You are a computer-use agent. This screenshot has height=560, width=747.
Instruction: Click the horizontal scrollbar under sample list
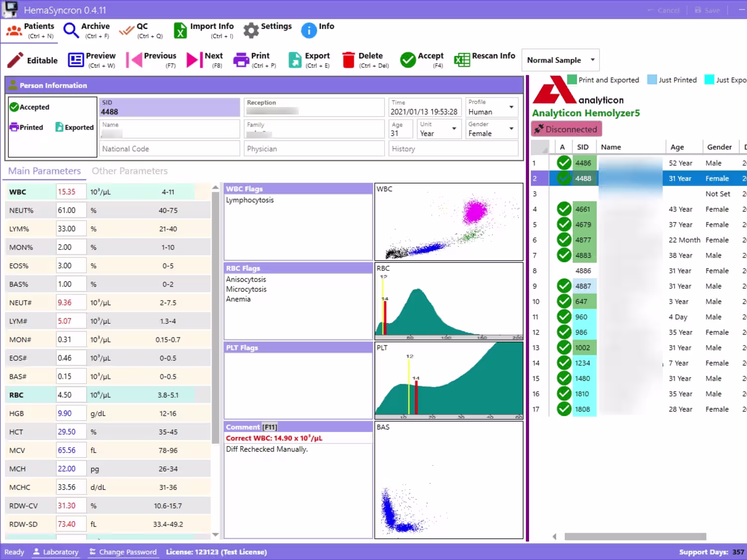coord(635,537)
